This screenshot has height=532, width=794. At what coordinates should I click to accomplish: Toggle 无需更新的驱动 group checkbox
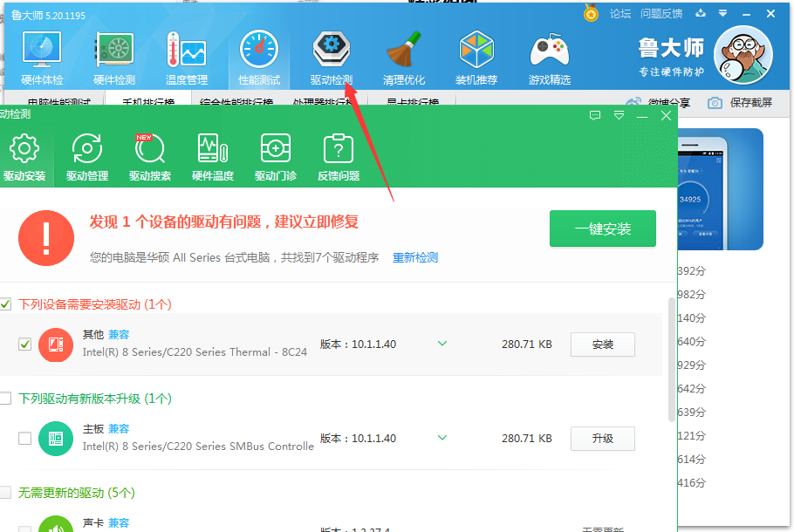5,493
